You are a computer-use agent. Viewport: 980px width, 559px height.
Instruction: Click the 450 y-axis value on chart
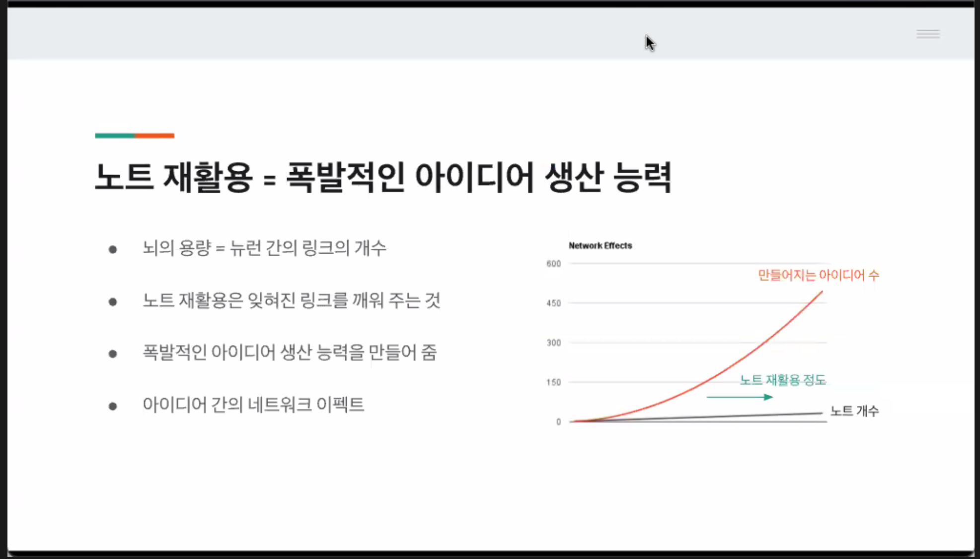[x=553, y=303]
